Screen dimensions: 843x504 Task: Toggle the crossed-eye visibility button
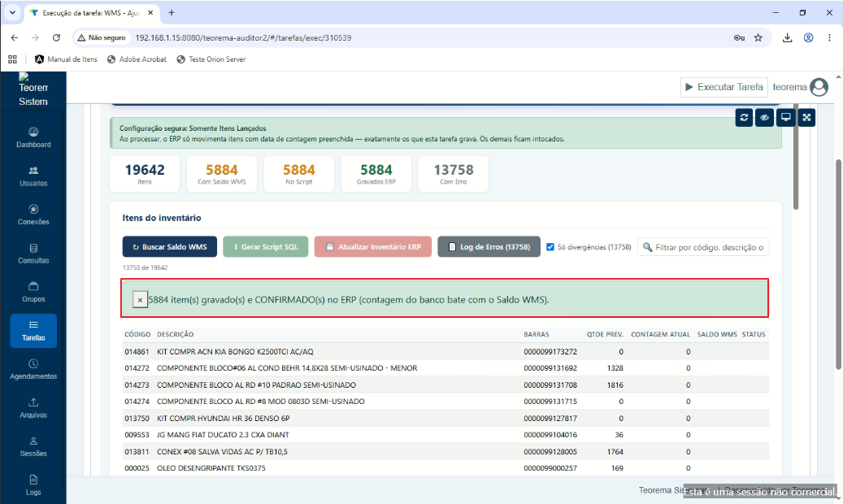[764, 117]
